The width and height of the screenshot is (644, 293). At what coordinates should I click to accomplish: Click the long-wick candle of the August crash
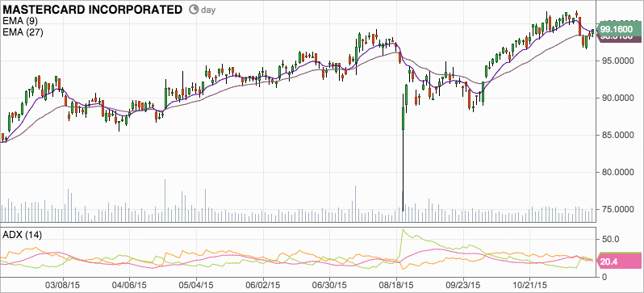(403, 153)
